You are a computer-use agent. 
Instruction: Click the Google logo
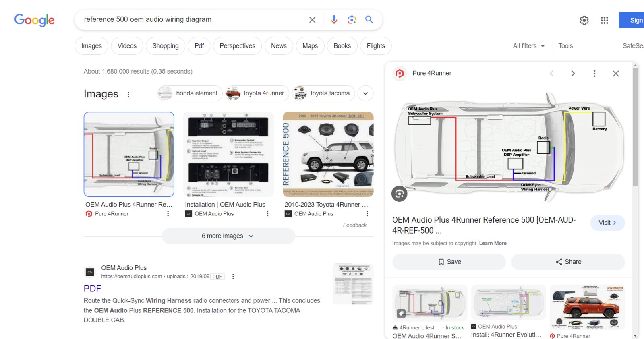34,20
